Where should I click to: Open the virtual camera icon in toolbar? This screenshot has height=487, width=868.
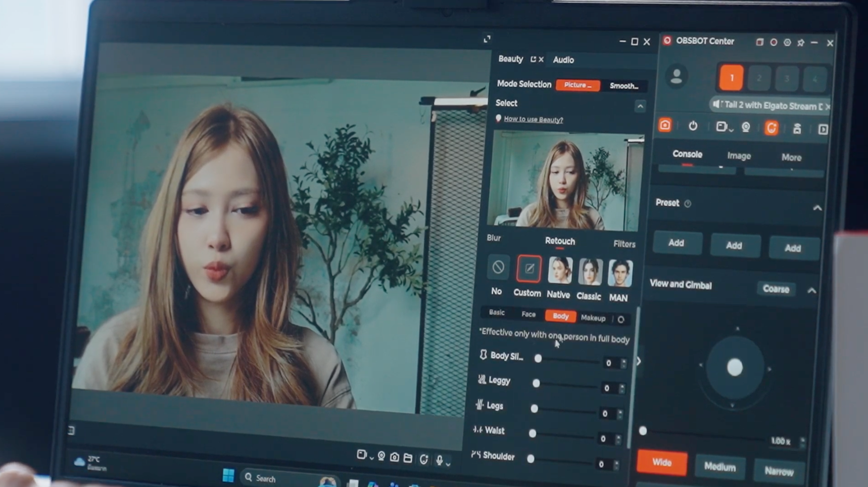380,457
